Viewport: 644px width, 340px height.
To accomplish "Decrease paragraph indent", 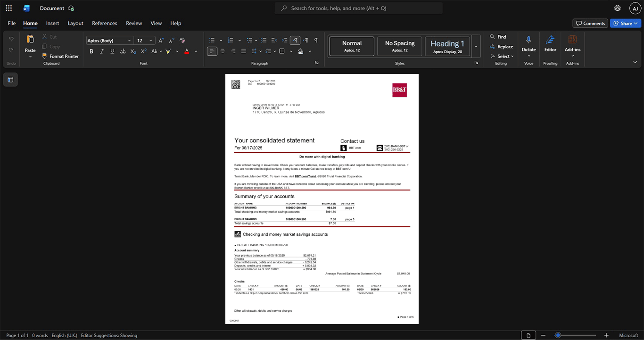I will coord(274,41).
